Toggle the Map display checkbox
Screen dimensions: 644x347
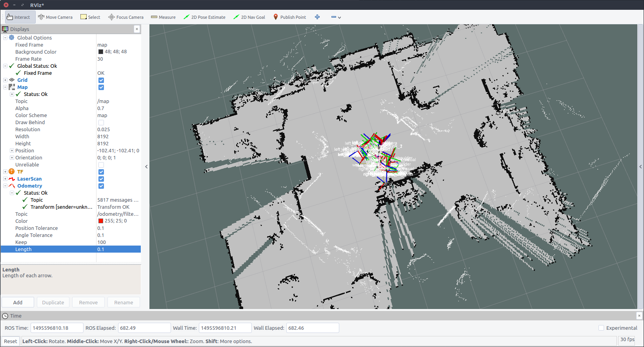[101, 87]
